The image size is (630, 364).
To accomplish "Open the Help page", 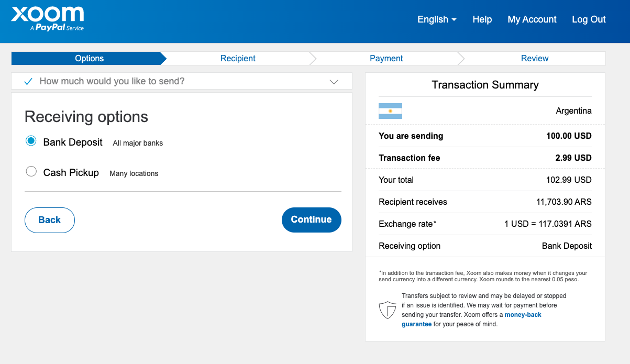I will pos(482,19).
